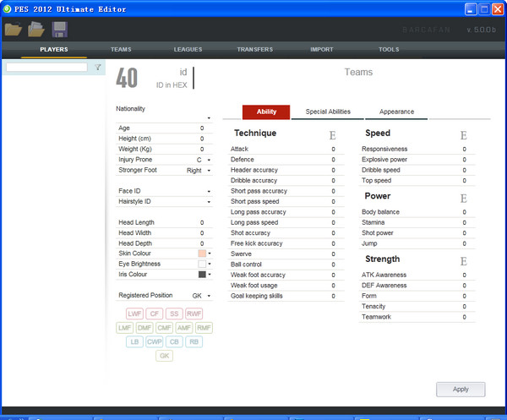The width and height of the screenshot is (507, 420).
Task: Toggle the LMF position
Action: point(124,328)
